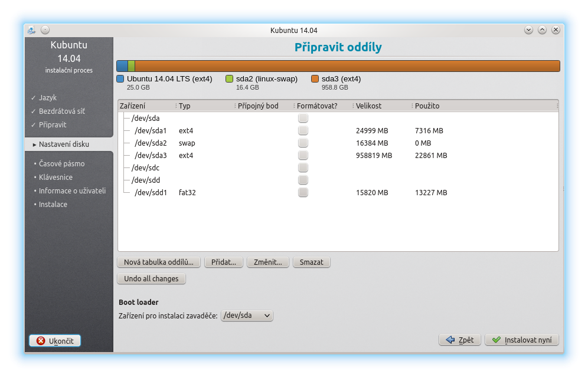Select the Nastavení disku sidebar step
This screenshot has width=588, height=378.
[64, 144]
